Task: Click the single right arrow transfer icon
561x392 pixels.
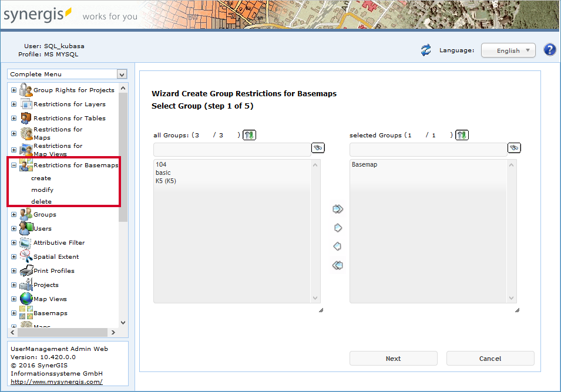Action: (337, 227)
